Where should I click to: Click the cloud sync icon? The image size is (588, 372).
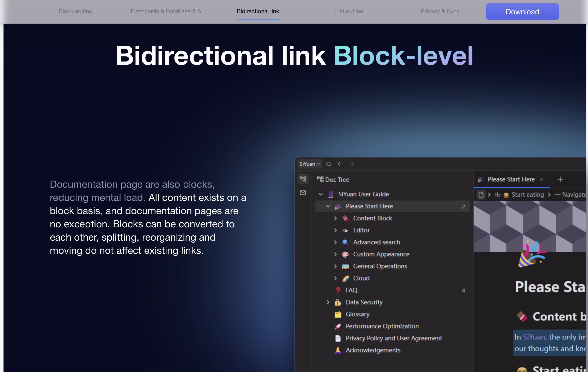329,164
